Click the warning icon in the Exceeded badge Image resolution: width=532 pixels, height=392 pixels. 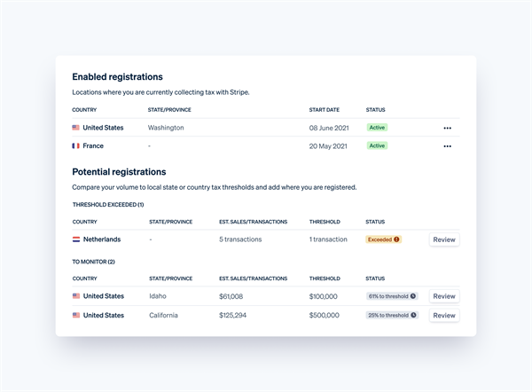coord(396,239)
